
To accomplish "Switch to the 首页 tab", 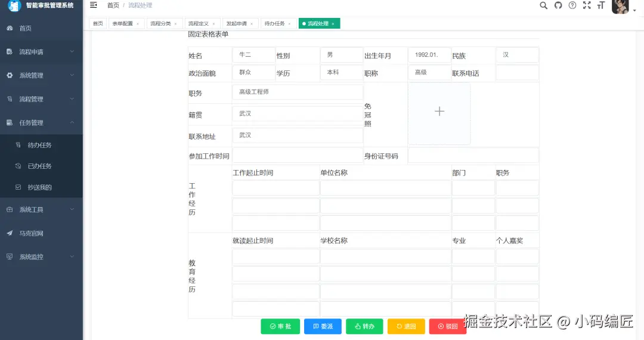I will click(x=98, y=23).
